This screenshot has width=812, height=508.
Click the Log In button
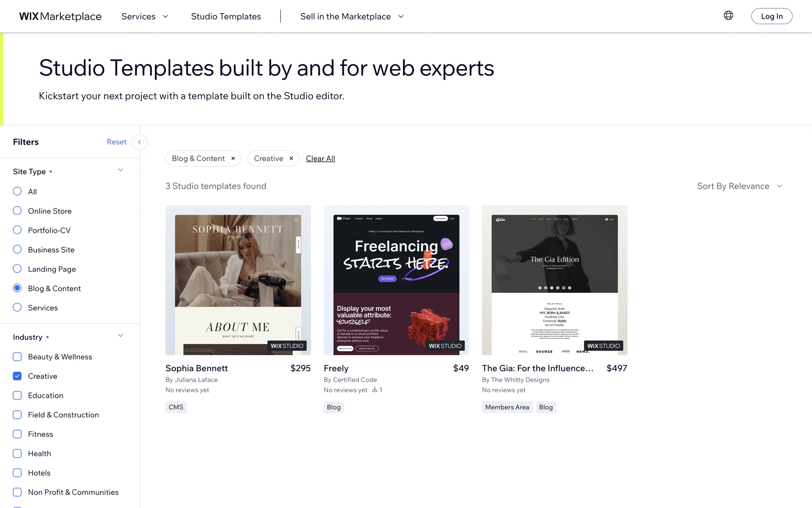point(771,17)
